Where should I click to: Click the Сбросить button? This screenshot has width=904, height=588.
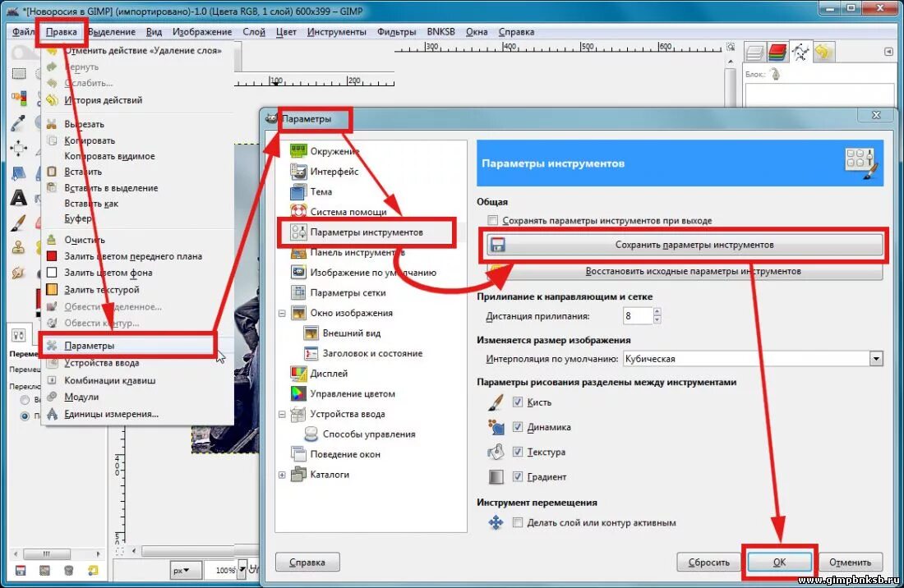[708, 562]
